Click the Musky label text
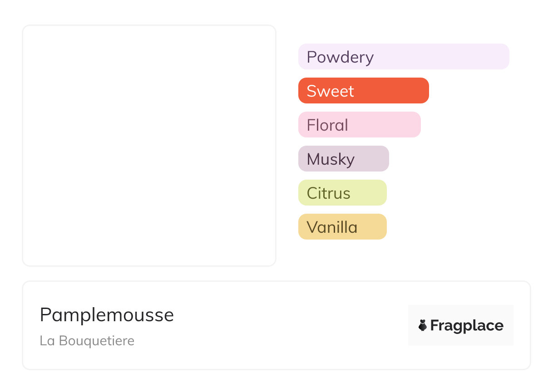Image resolution: width=553 pixels, height=392 pixels. point(331,159)
